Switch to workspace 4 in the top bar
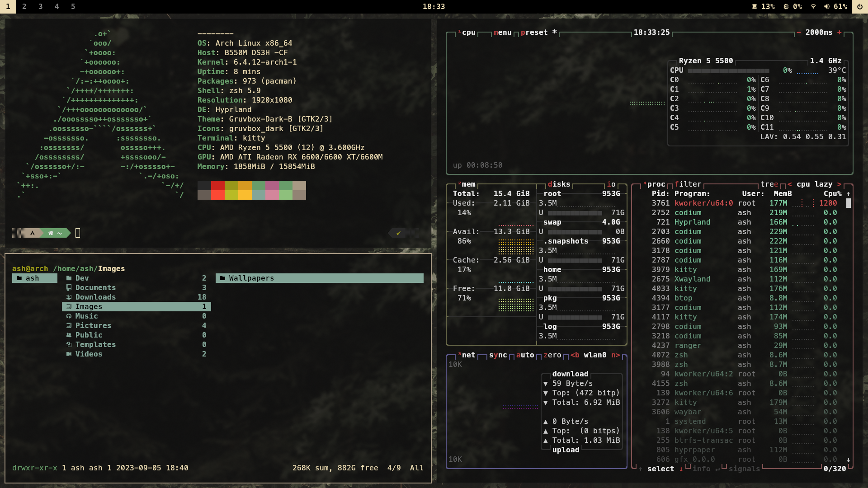The width and height of the screenshot is (868, 488). (x=57, y=6)
